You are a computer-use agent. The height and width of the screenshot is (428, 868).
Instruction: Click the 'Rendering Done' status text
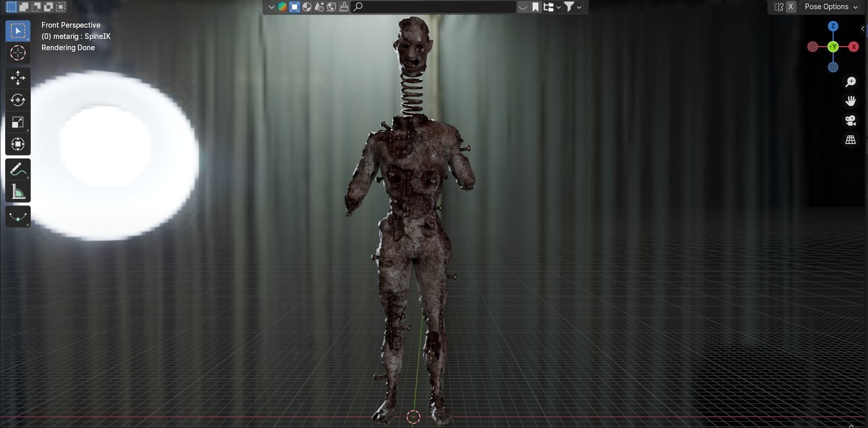68,48
